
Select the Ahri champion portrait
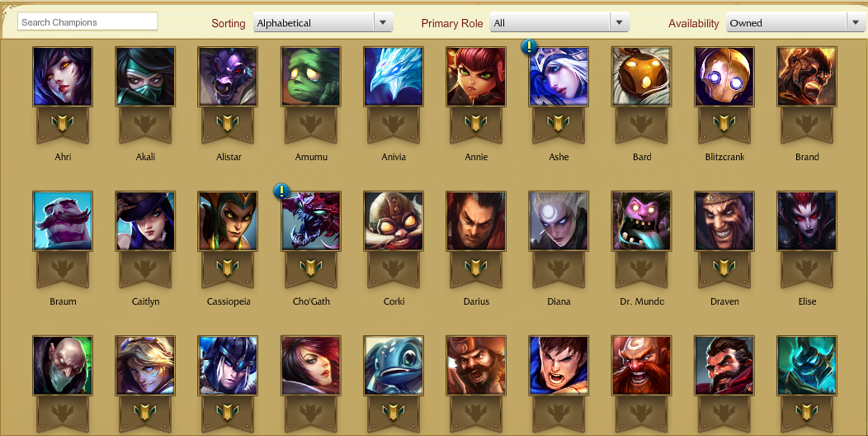click(x=63, y=77)
